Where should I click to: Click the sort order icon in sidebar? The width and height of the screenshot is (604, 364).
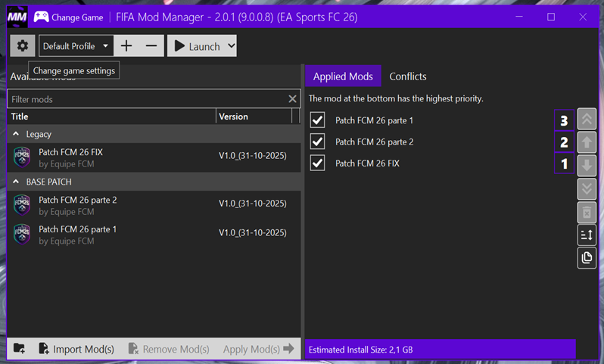[587, 235]
